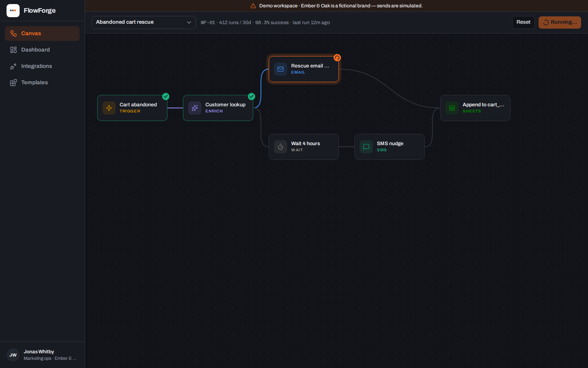Click the 'last run 12m ago' text

(311, 22)
